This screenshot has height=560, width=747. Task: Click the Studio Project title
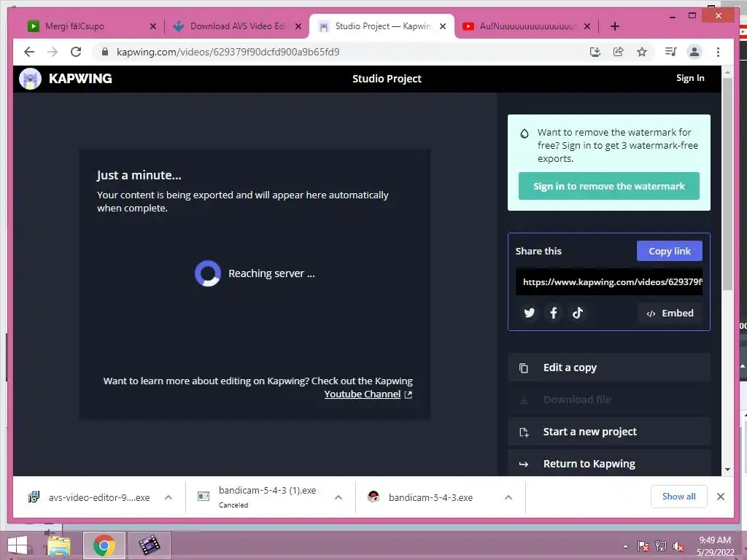[387, 79]
